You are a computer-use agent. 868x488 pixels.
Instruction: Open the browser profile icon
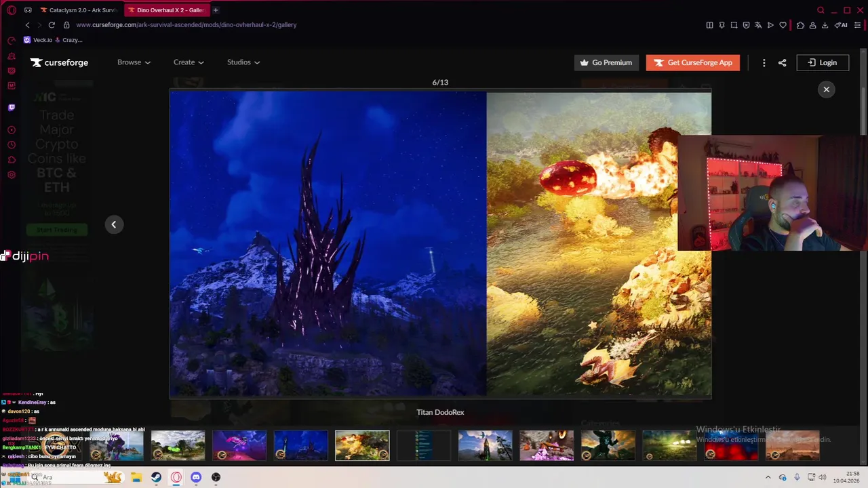(x=812, y=25)
